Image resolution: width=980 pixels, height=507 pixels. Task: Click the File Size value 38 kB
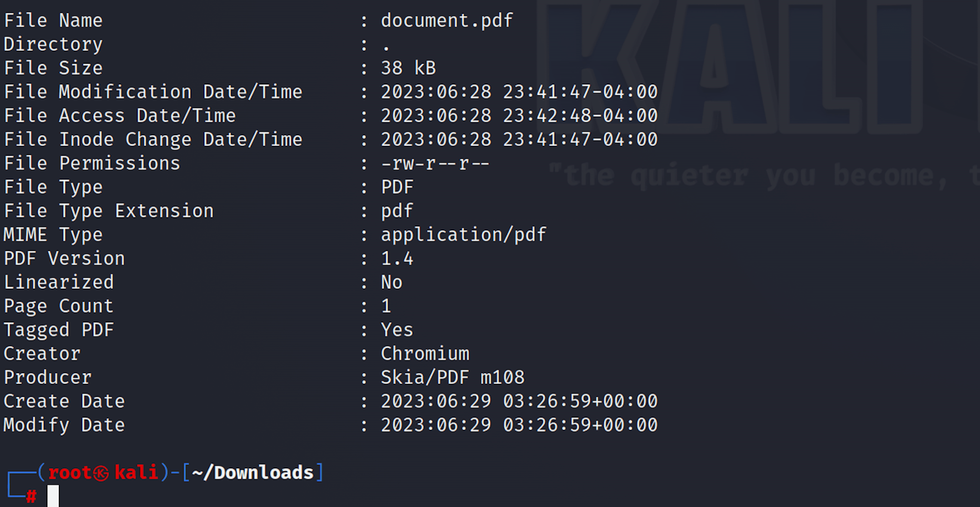point(408,68)
